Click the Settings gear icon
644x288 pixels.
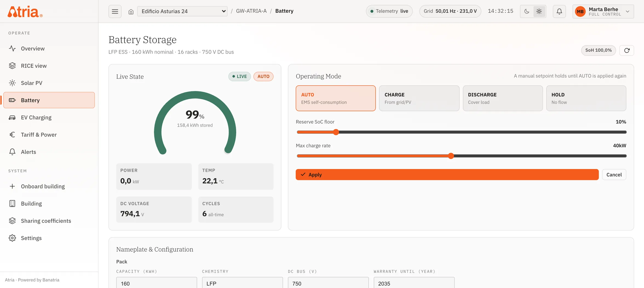(12, 238)
